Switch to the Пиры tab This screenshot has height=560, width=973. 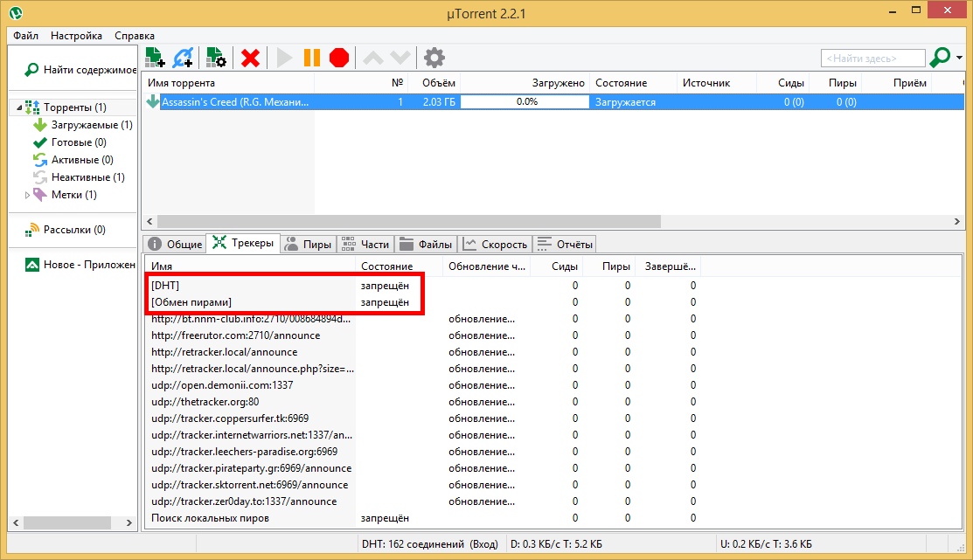tap(308, 244)
